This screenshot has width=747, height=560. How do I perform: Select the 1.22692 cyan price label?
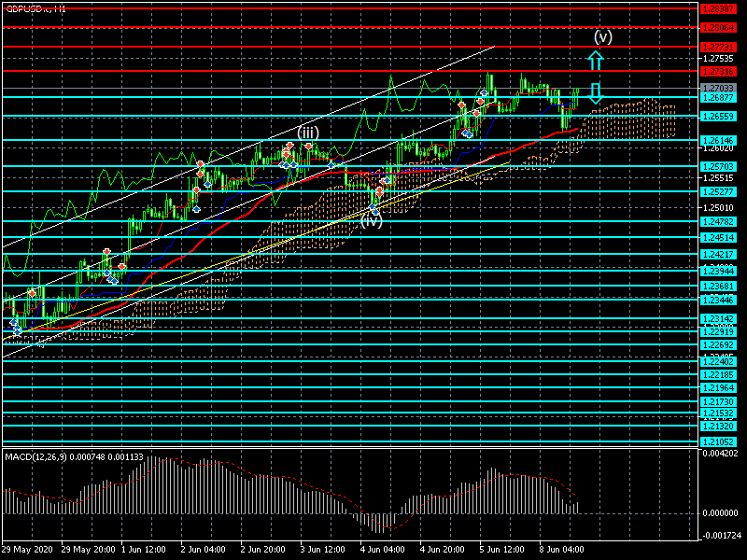718,345
